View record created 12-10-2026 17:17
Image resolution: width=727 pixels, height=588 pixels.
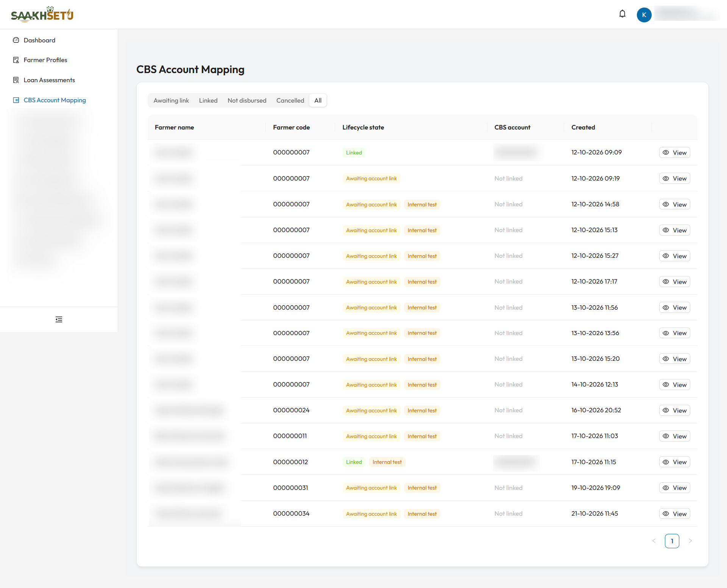pyautogui.click(x=674, y=282)
